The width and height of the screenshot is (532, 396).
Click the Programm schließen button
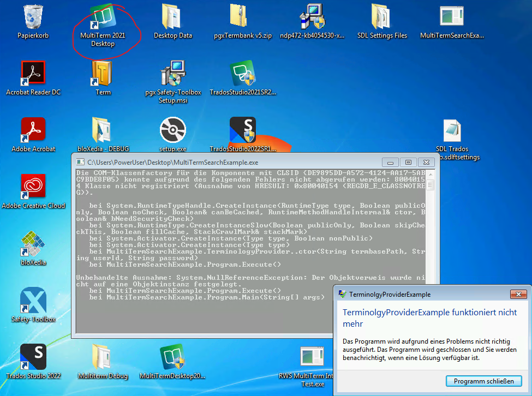483,381
